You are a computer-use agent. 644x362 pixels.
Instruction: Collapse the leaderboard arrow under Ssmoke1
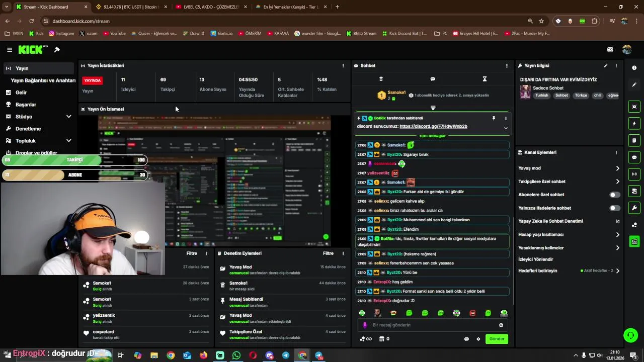tap(433, 108)
